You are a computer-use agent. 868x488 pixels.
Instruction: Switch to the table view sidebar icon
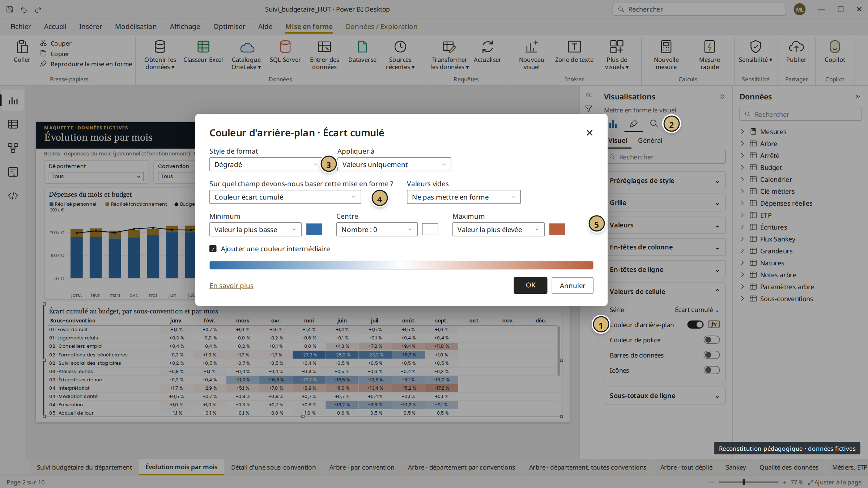click(x=13, y=124)
